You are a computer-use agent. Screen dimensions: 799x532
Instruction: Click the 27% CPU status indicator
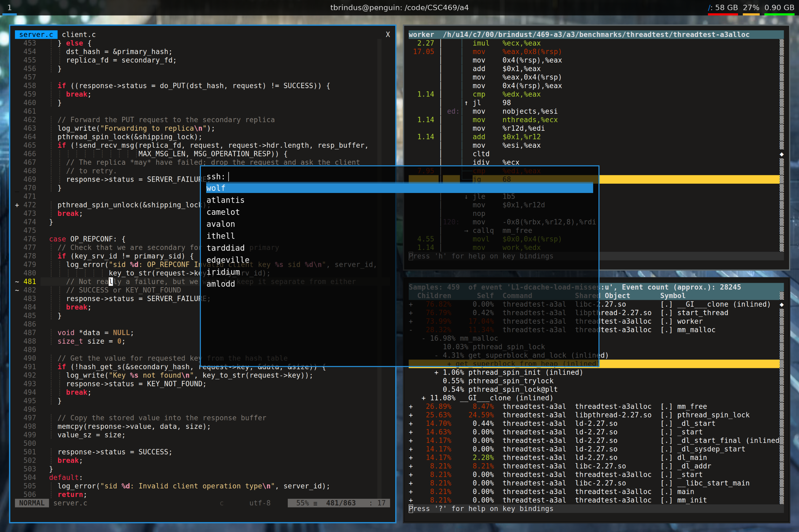pos(750,7)
